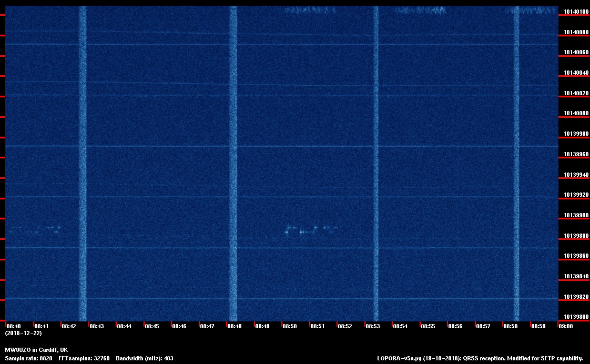Click the vertical noise burst at 08:48
590x364 pixels.
[233, 158]
